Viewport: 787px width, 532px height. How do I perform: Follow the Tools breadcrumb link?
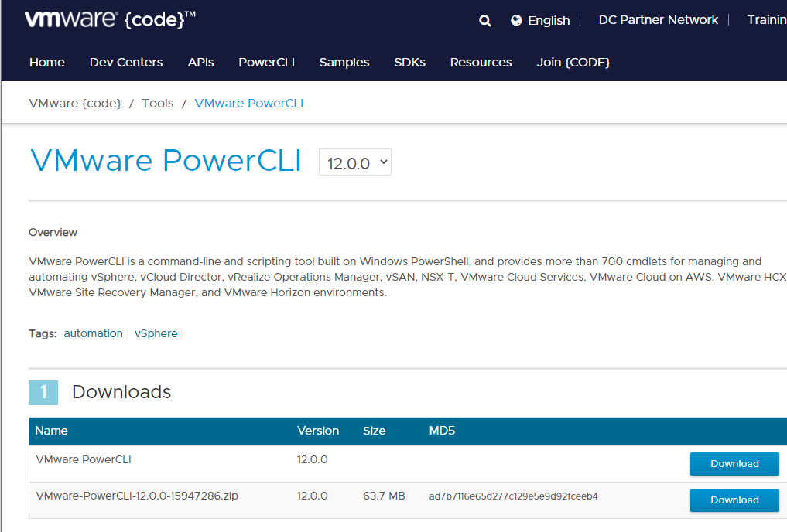click(x=158, y=104)
